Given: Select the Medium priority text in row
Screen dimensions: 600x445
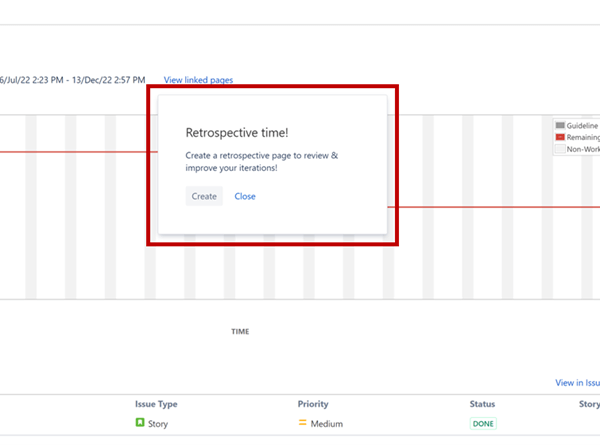Looking at the screenshot, I should (x=327, y=424).
